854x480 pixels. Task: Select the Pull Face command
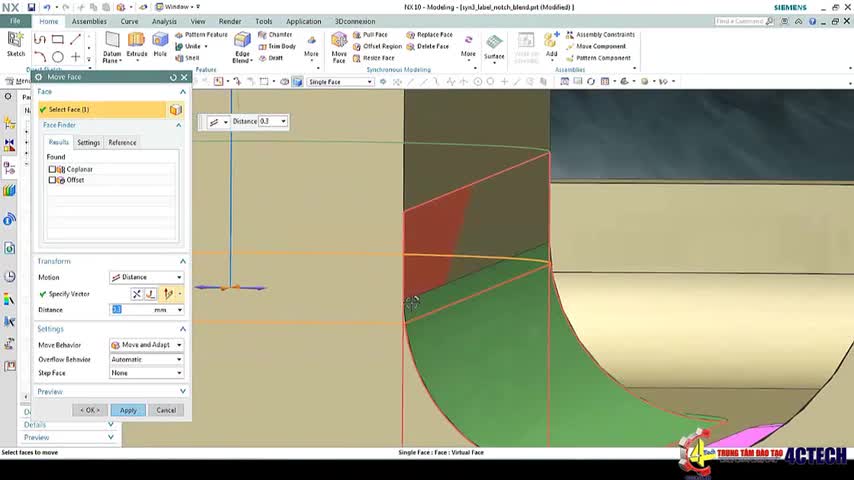pyautogui.click(x=370, y=34)
